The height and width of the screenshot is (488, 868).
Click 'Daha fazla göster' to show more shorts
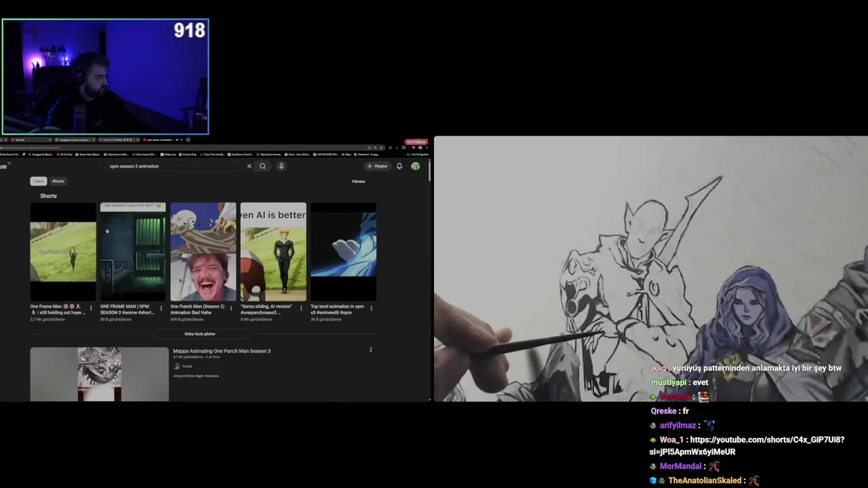pyautogui.click(x=200, y=333)
